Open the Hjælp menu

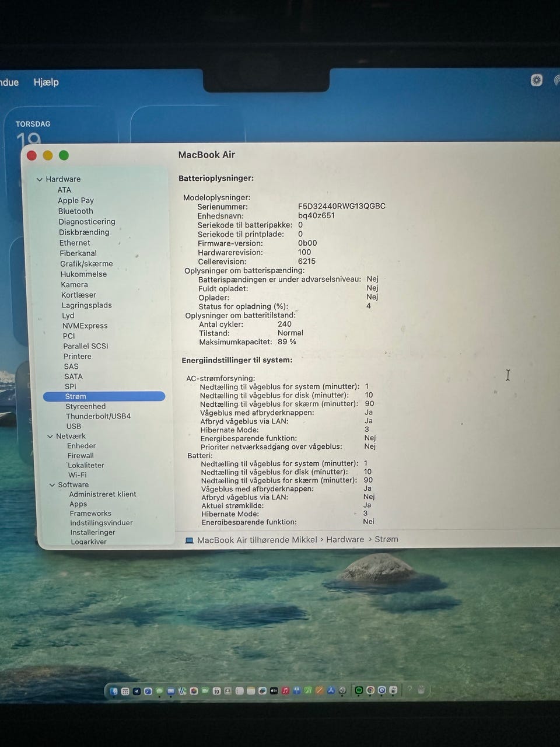tap(46, 82)
